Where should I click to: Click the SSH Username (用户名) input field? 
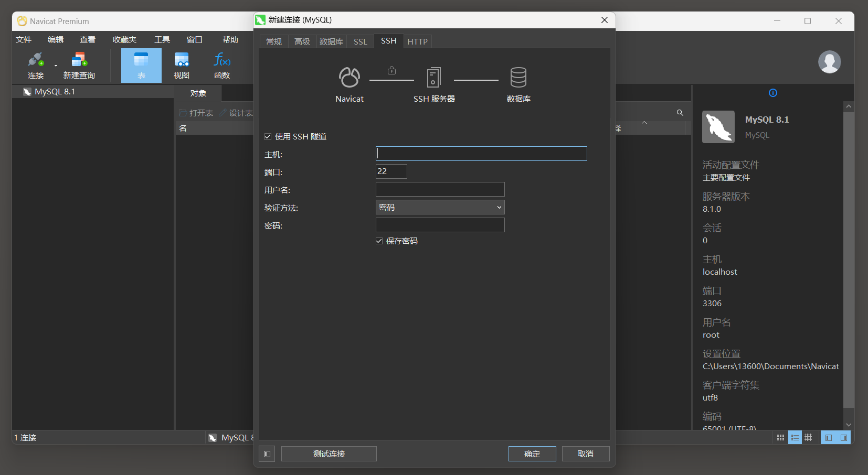coord(440,189)
